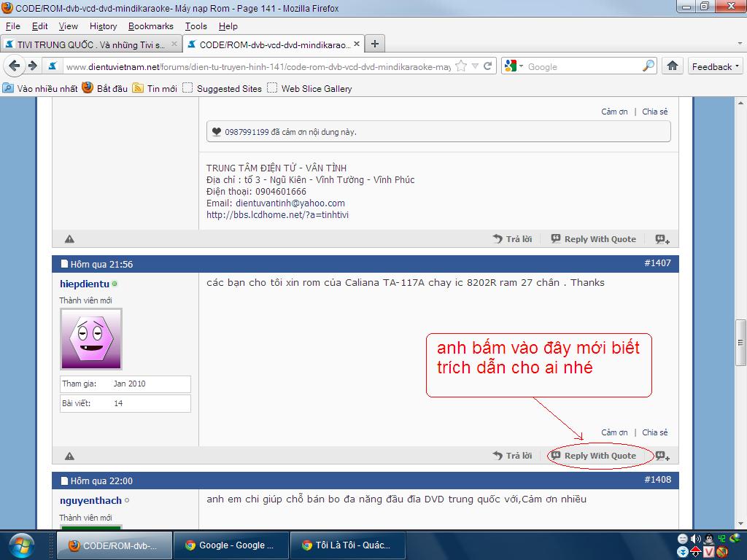The image size is (747, 560).
Task: Open the Bắt đầu Firefox bookmark
Action: tap(105, 88)
